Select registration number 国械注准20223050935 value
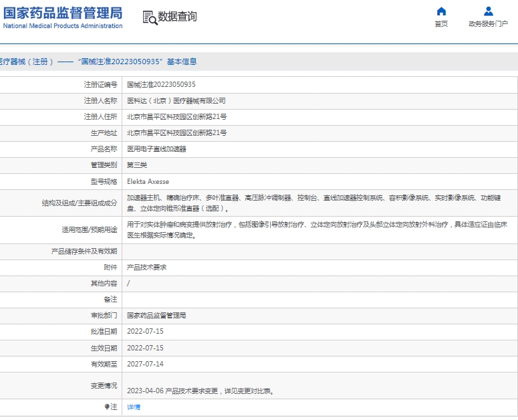 click(161, 85)
